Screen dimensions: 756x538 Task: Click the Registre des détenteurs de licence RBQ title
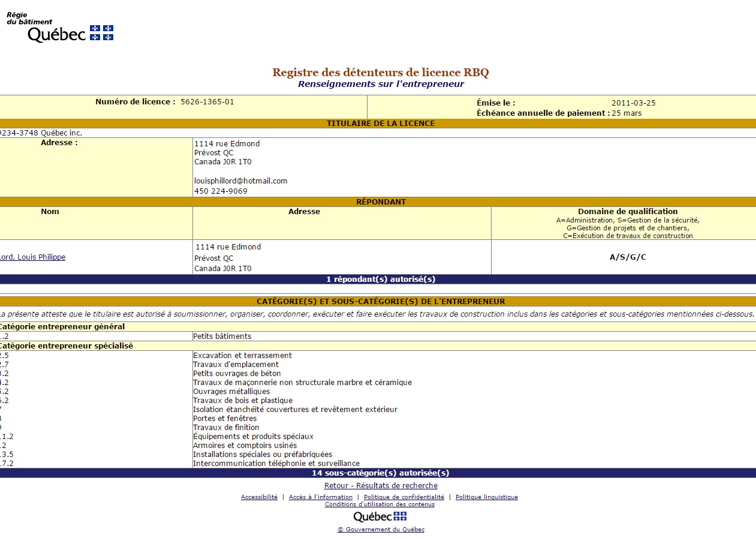[381, 73]
